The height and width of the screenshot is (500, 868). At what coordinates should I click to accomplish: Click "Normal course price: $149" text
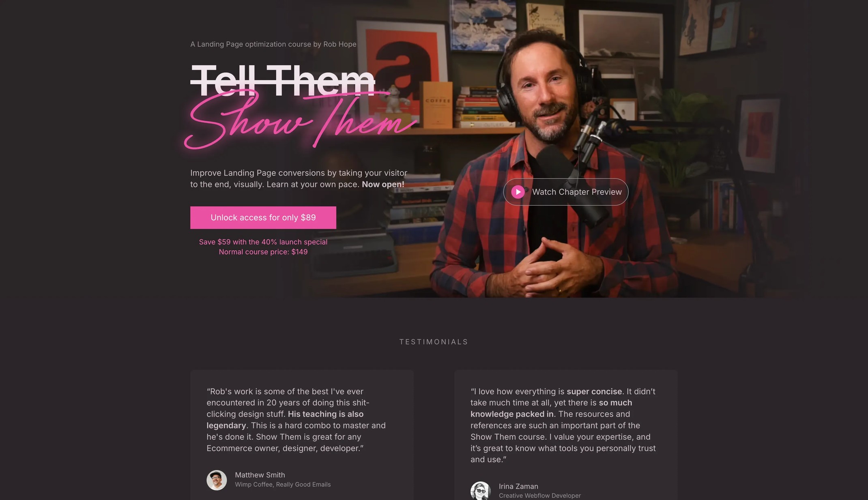coord(263,252)
